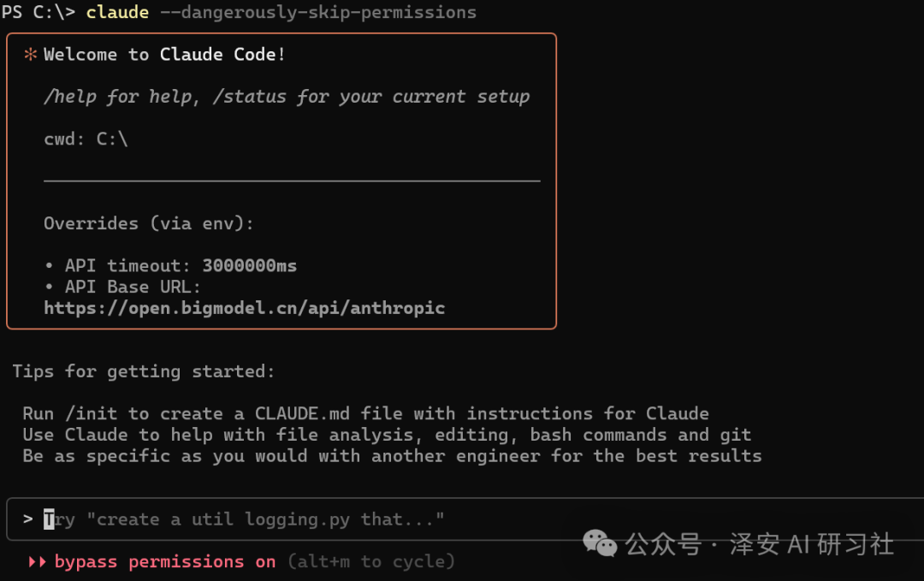
Task: Click the prompt chevron in the input box
Action: 27,519
